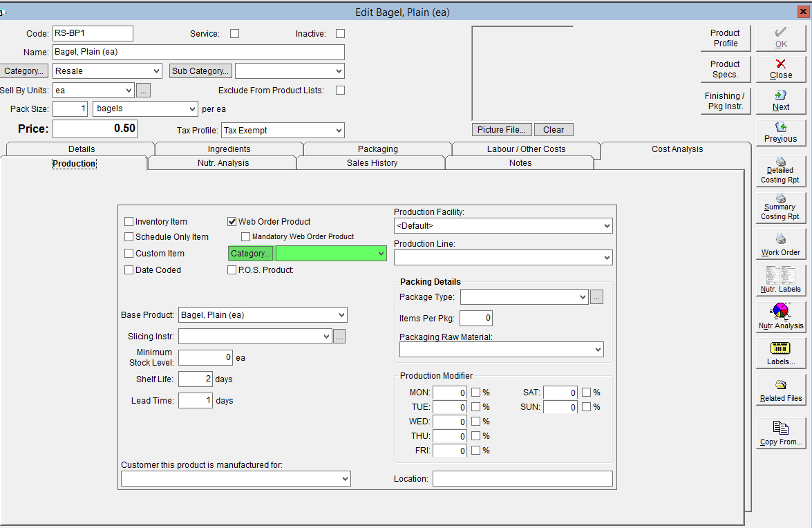The height and width of the screenshot is (528, 812).
Task: Switch to the Packaging tab
Action: (377, 149)
